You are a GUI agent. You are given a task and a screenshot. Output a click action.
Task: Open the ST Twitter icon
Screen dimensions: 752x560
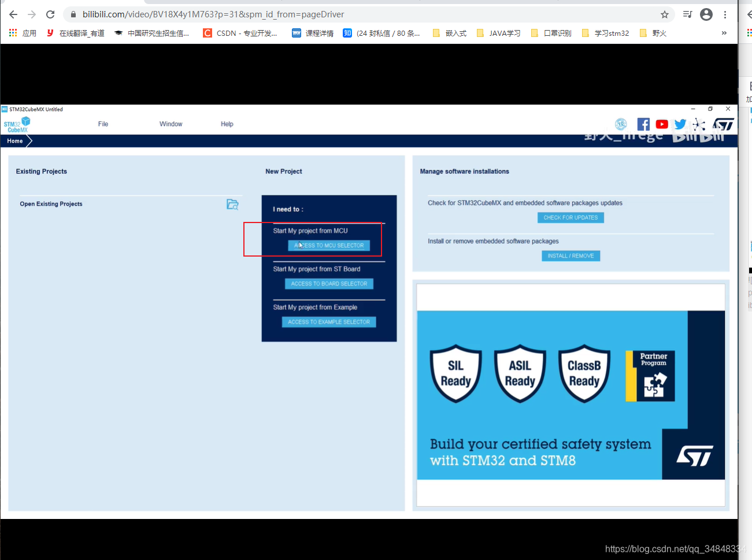pyautogui.click(x=680, y=124)
